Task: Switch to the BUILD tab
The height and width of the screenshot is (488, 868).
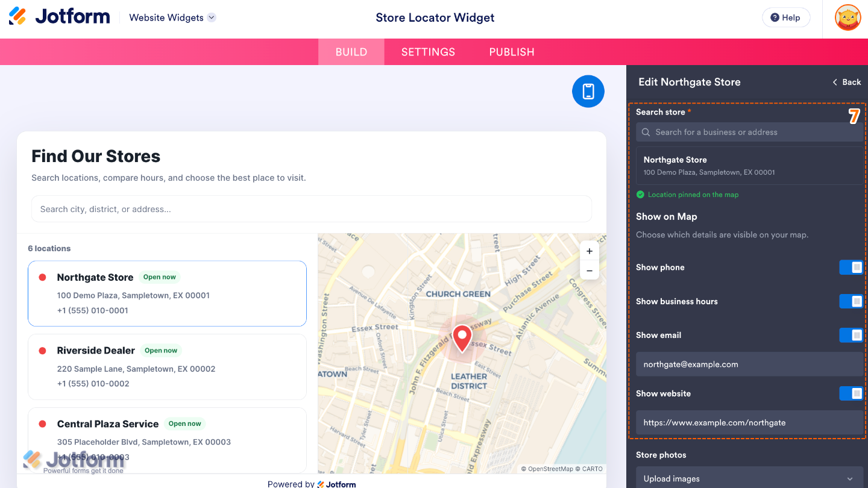Action: click(x=351, y=52)
